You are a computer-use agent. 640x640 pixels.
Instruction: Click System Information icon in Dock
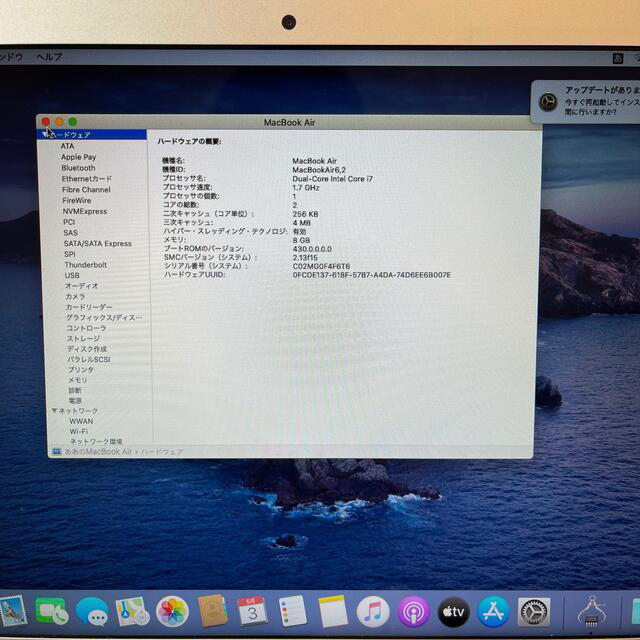(591, 611)
